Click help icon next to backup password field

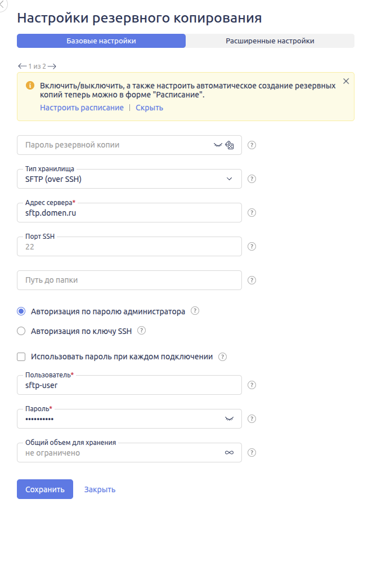tap(252, 145)
